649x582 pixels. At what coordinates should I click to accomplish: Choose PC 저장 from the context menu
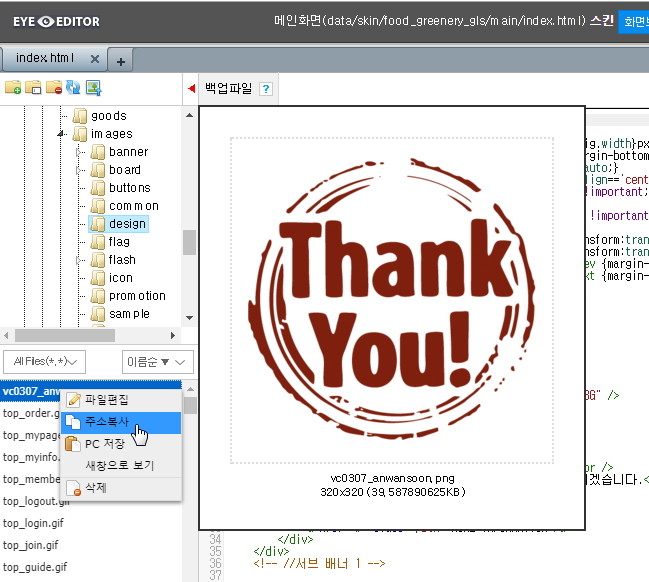pyautogui.click(x=104, y=444)
